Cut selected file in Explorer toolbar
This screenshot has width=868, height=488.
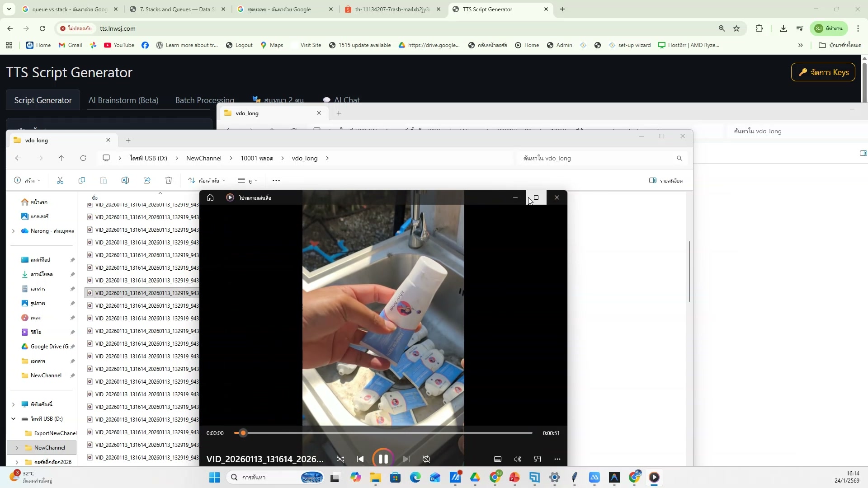pos(60,180)
